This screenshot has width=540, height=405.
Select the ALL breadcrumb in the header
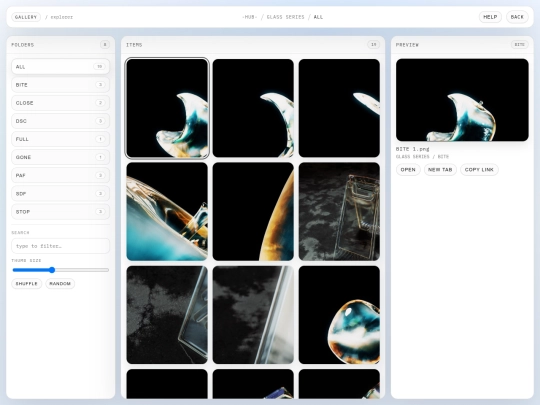click(x=318, y=17)
